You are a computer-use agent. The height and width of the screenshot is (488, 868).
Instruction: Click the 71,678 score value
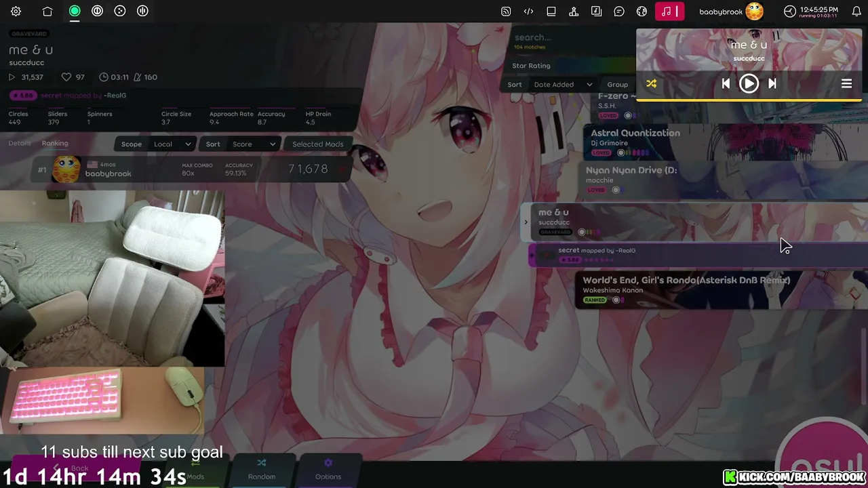pyautogui.click(x=308, y=169)
